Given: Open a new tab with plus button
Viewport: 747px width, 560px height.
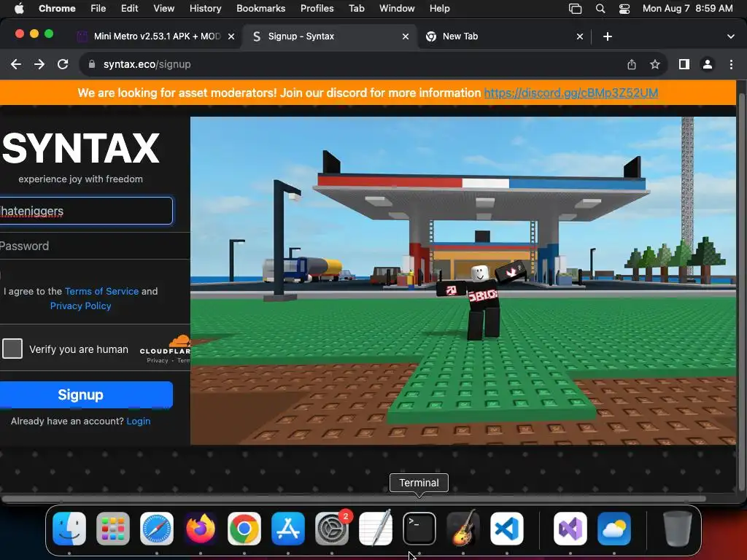Looking at the screenshot, I should tap(608, 36).
